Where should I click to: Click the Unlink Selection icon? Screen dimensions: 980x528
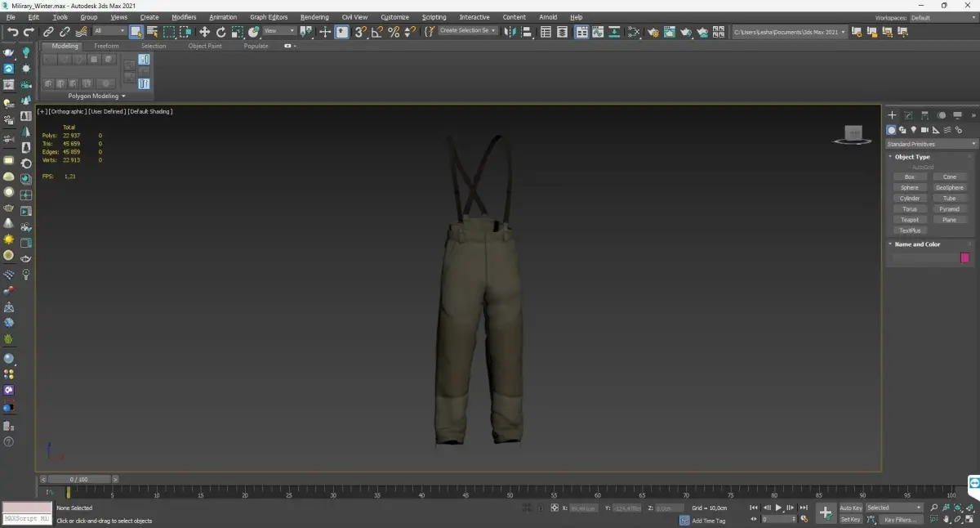click(x=65, y=32)
